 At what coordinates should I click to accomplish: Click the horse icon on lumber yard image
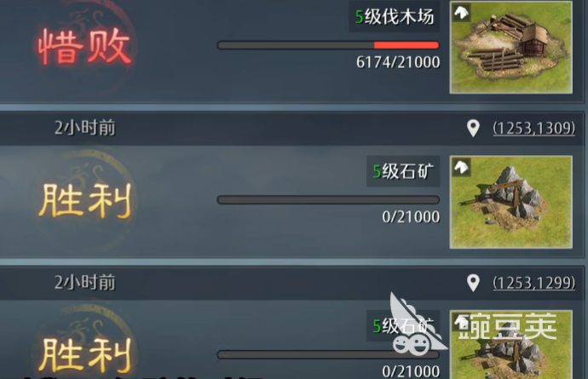[x=461, y=13]
